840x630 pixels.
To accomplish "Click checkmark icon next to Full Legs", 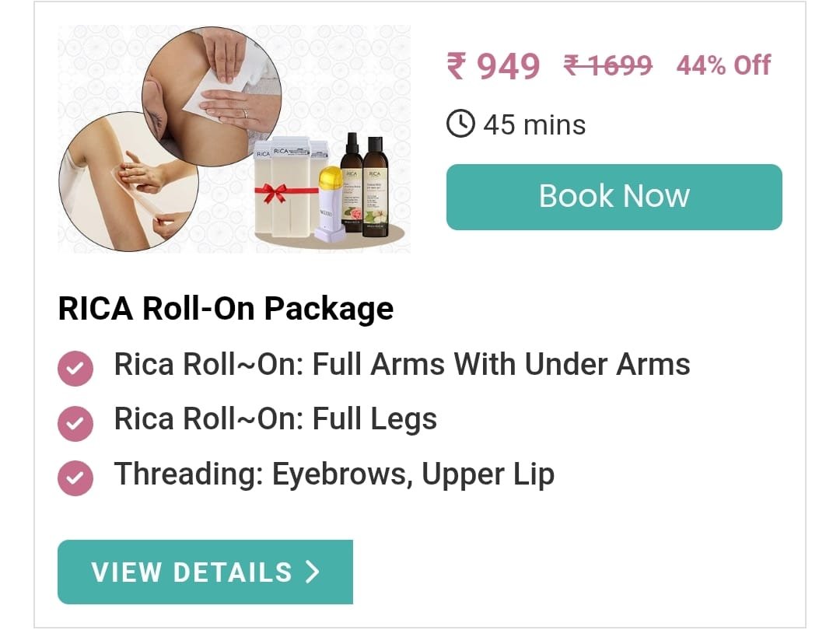I will click(75, 423).
